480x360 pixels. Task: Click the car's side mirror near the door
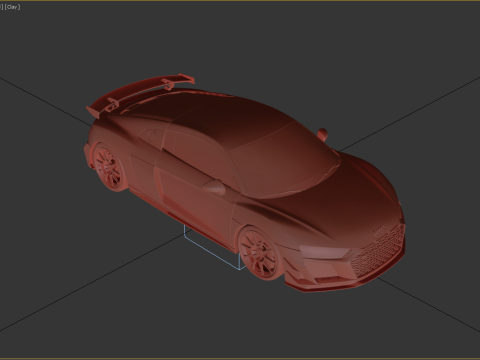coord(214,186)
